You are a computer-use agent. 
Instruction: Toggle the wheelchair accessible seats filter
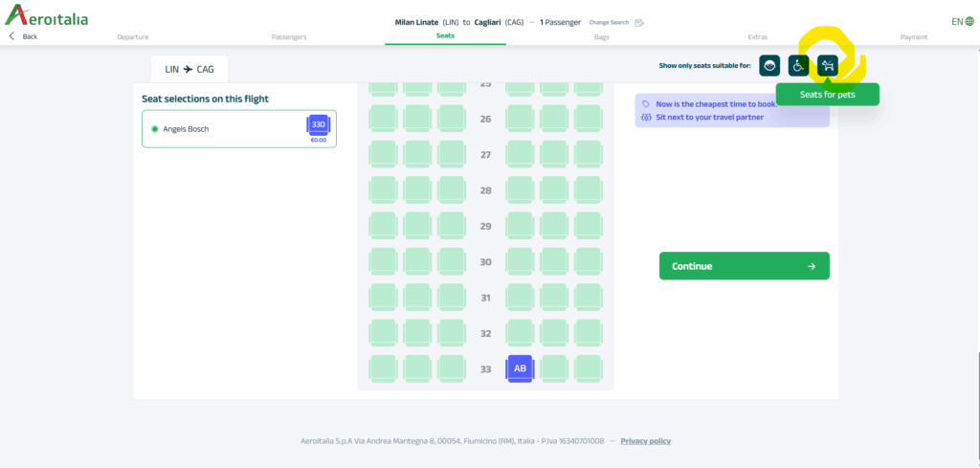tap(798, 65)
